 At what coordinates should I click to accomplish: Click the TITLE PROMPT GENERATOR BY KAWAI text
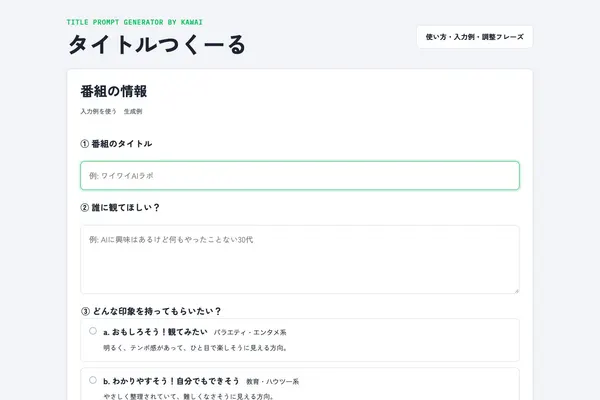135,22
